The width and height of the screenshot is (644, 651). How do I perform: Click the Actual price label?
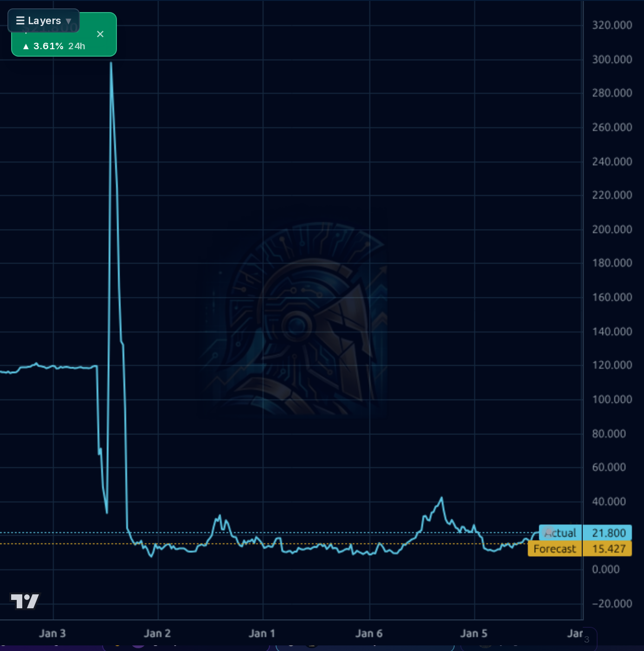[560, 533]
